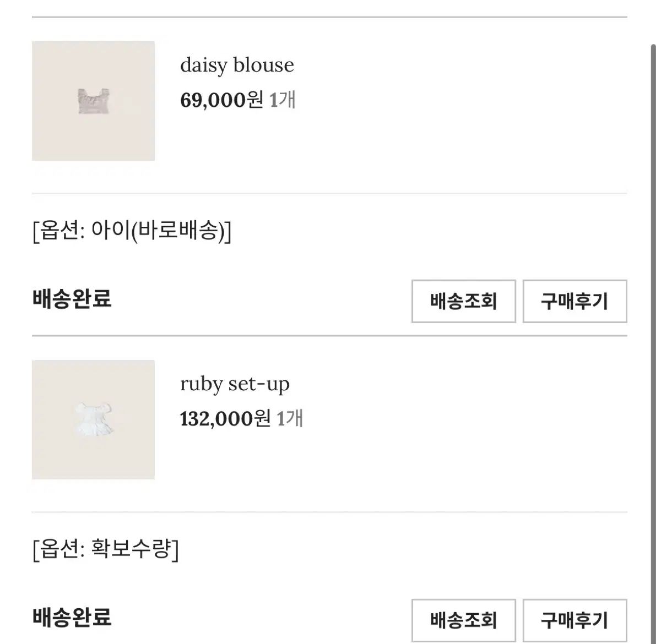The image size is (661, 644).
Task: Write a review (구매후기) for ruby set-up
Action: click(x=575, y=620)
